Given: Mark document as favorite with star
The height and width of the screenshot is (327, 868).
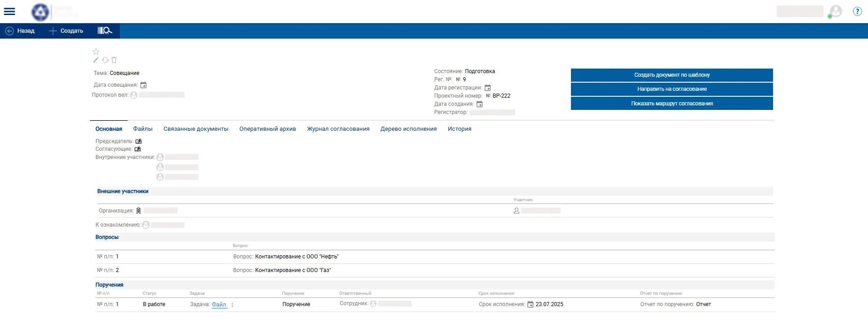Looking at the screenshot, I should pos(96,52).
